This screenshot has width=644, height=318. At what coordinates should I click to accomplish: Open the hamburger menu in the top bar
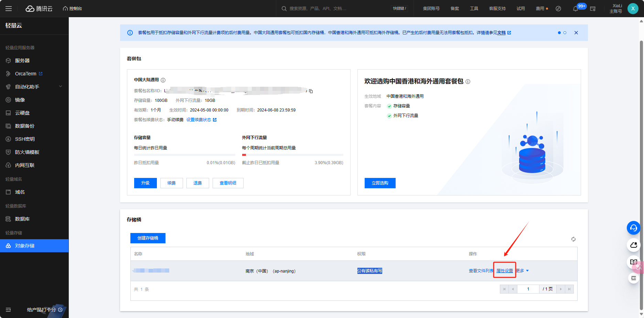click(9, 9)
